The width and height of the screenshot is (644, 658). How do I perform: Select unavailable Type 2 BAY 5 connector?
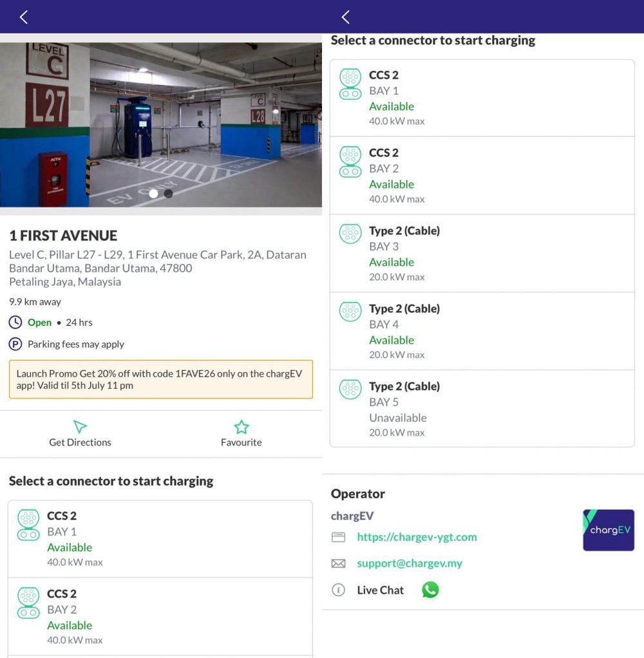(x=482, y=409)
